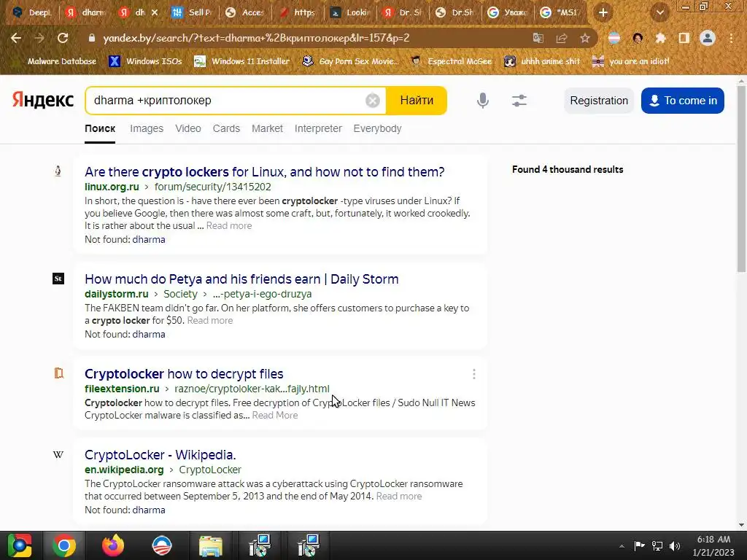Show hidden tray icons arrow
747x560 pixels.
coord(622,546)
